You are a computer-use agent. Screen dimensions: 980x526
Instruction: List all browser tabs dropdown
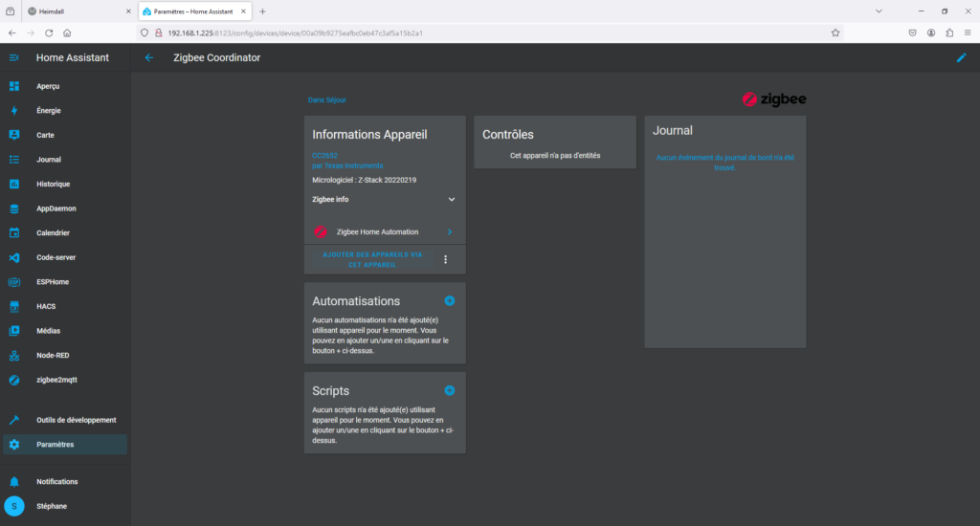coord(879,11)
